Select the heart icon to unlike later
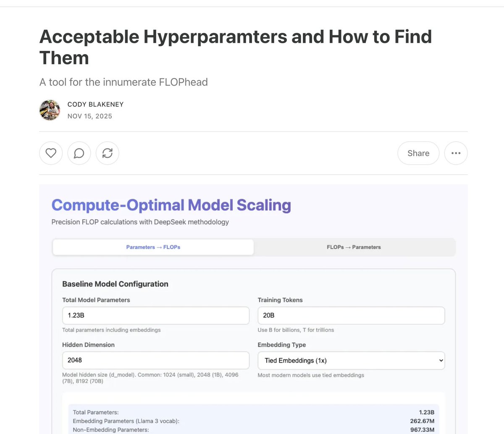The width and height of the screenshot is (504, 434). click(x=51, y=153)
